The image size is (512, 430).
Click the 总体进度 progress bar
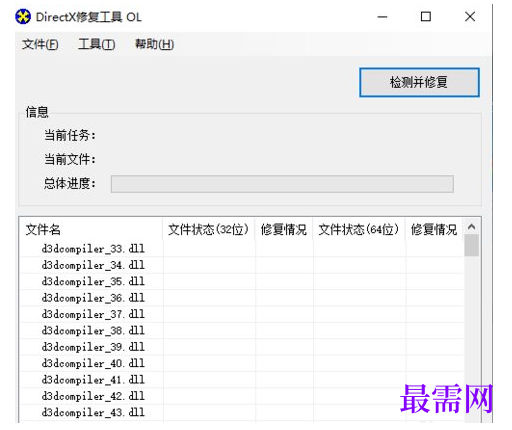(x=282, y=184)
